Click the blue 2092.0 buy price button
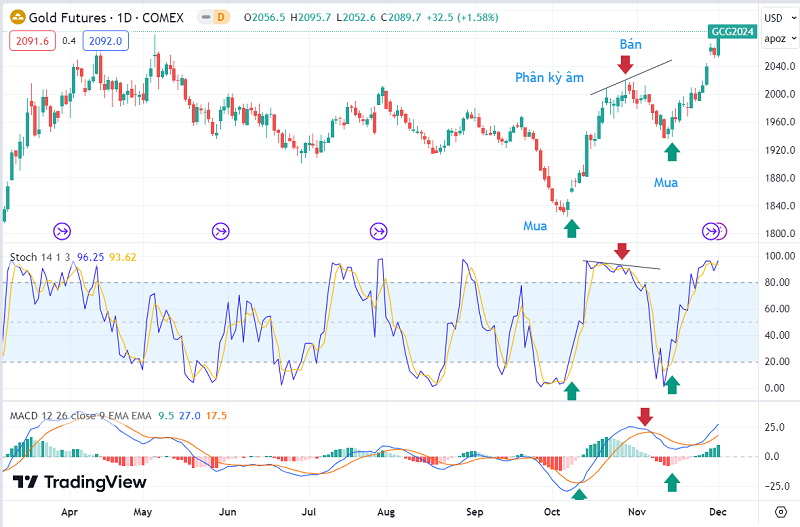 [x=105, y=41]
